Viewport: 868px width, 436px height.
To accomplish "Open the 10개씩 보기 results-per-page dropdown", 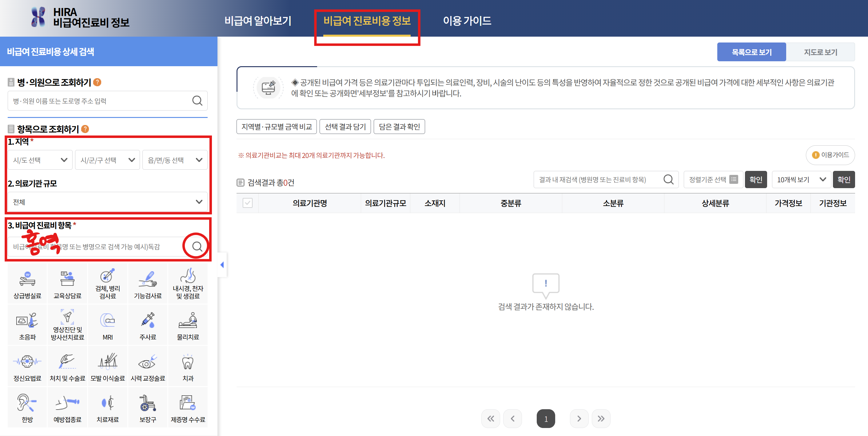I will coord(801,180).
